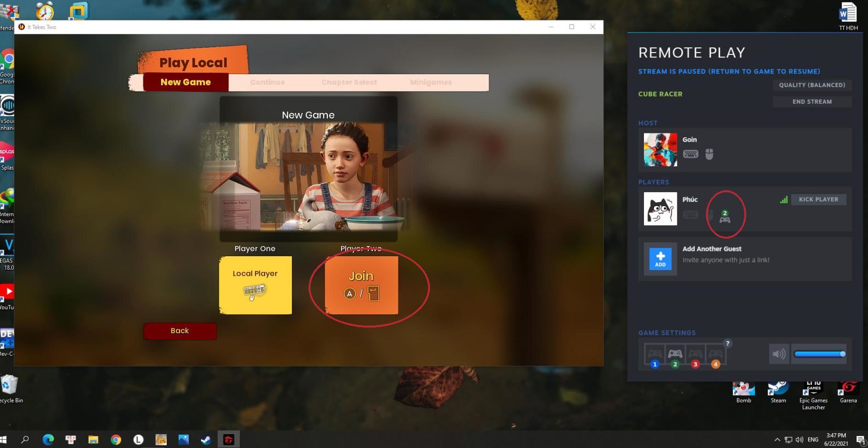Screen dimensions: 868x448
Task: Switch to the Continue tab
Action: coord(267,82)
